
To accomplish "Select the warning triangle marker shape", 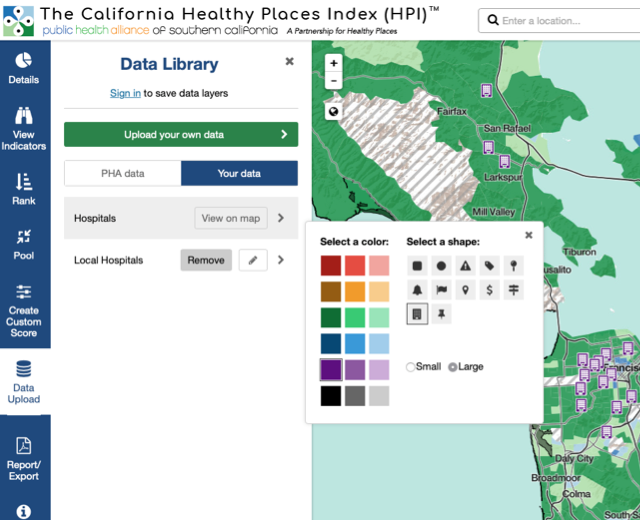I will point(465,266).
